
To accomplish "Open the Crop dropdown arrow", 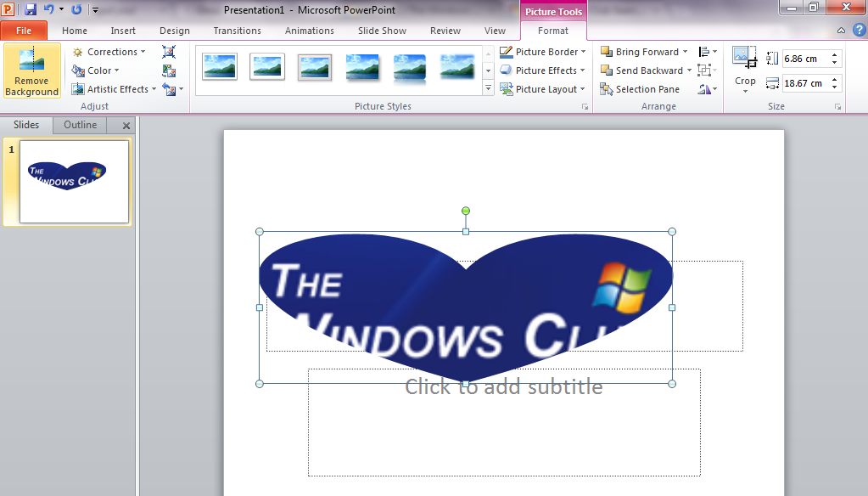I will coord(745,90).
